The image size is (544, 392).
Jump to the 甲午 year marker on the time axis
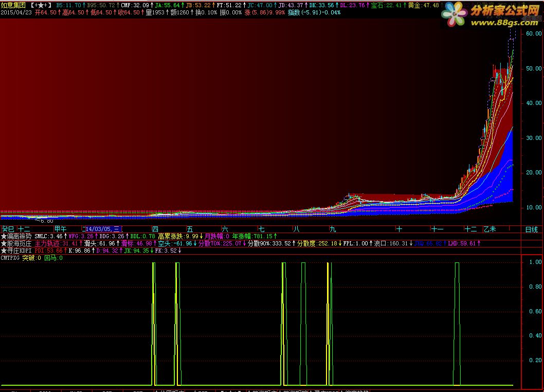(x=60, y=229)
